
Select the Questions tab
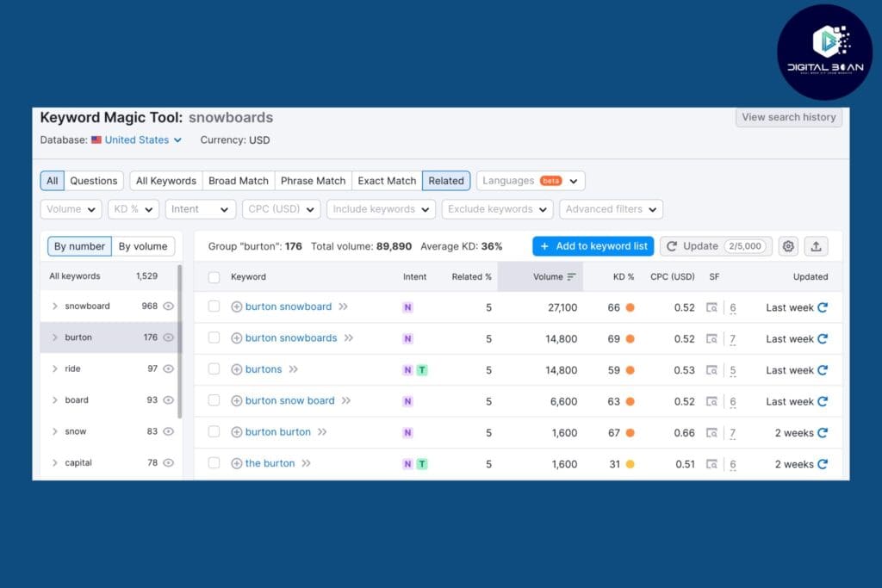(93, 181)
